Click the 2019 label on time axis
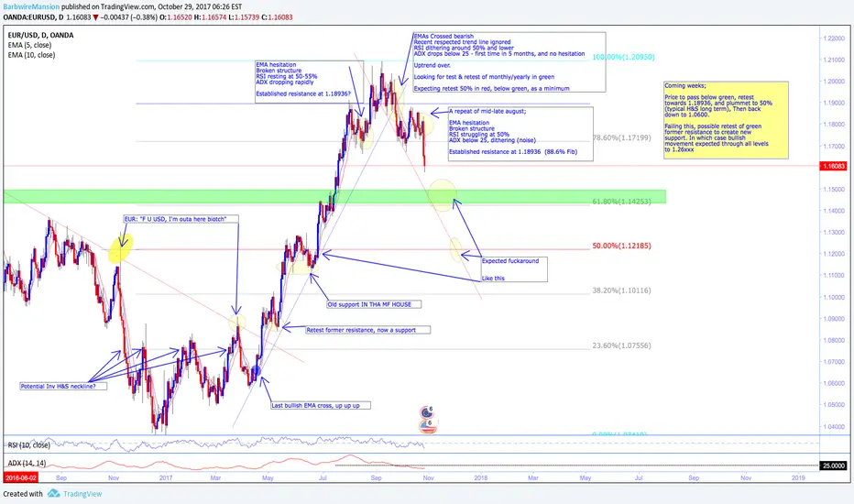854x504 pixels. tap(798, 477)
